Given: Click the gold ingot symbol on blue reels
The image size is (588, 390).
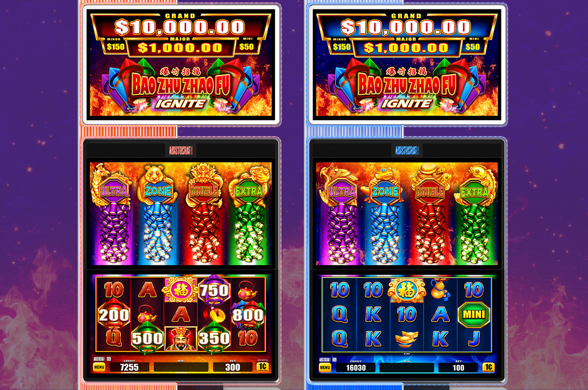Looking at the screenshot, I should pos(407,339).
